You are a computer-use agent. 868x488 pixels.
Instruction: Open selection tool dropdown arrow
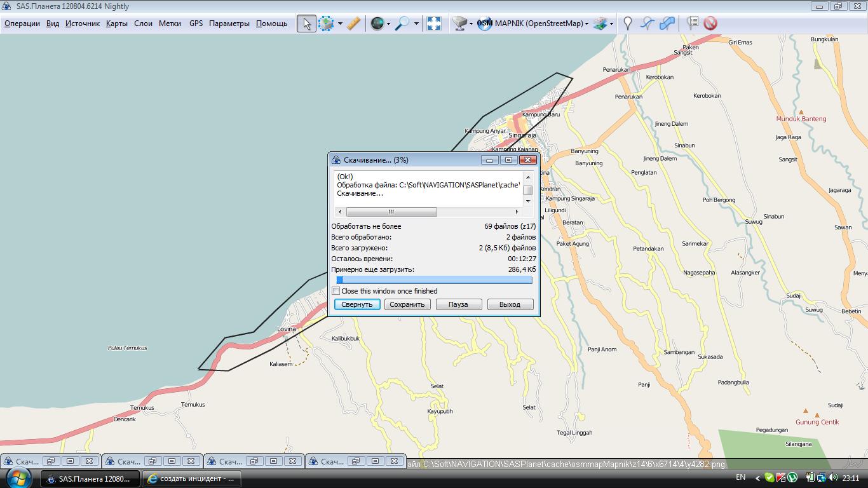(x=341, y=24)
